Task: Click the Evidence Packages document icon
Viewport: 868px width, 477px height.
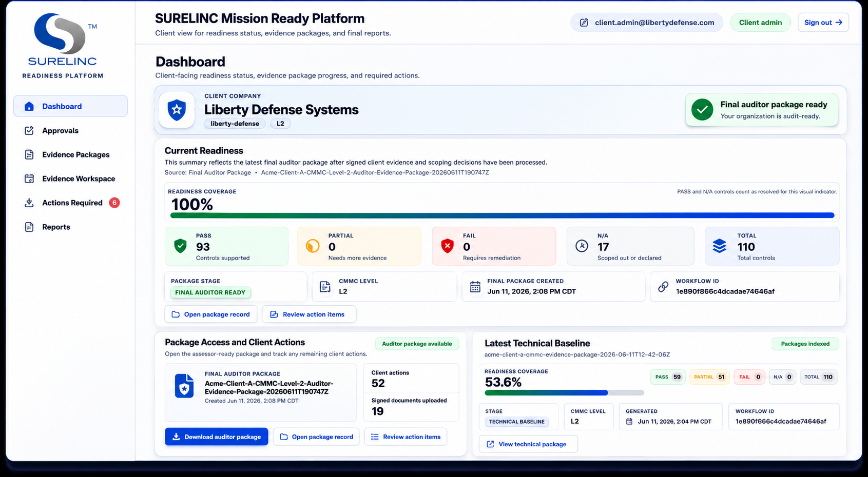Action: point(29,154)
